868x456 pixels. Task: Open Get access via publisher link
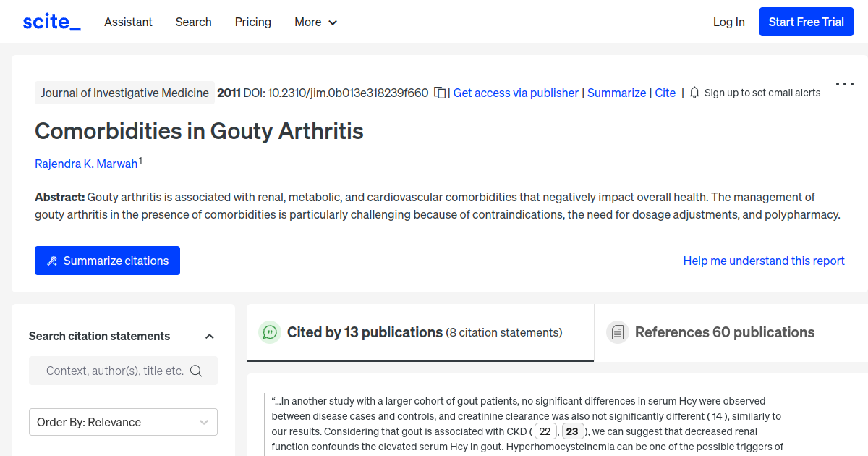click(516, 93)
